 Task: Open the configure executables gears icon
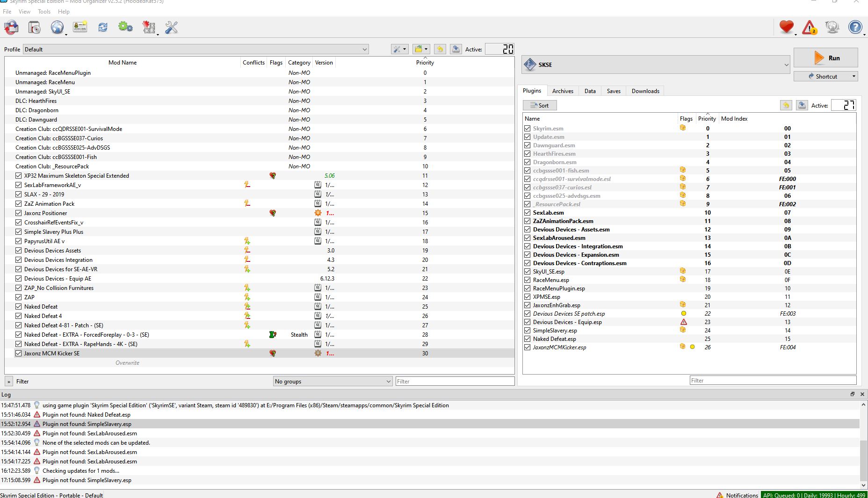[x=125, y=27]
